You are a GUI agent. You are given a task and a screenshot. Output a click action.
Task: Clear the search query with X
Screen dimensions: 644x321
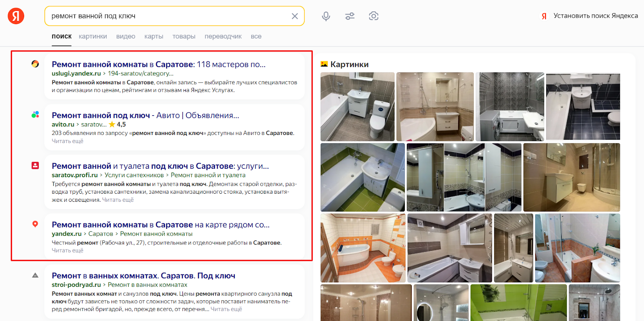(295, 16)
